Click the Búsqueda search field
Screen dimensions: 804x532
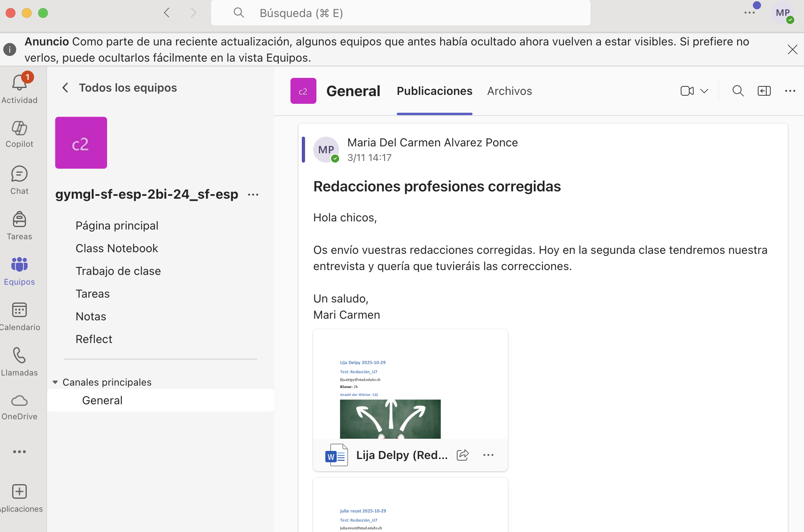(400, 13)
